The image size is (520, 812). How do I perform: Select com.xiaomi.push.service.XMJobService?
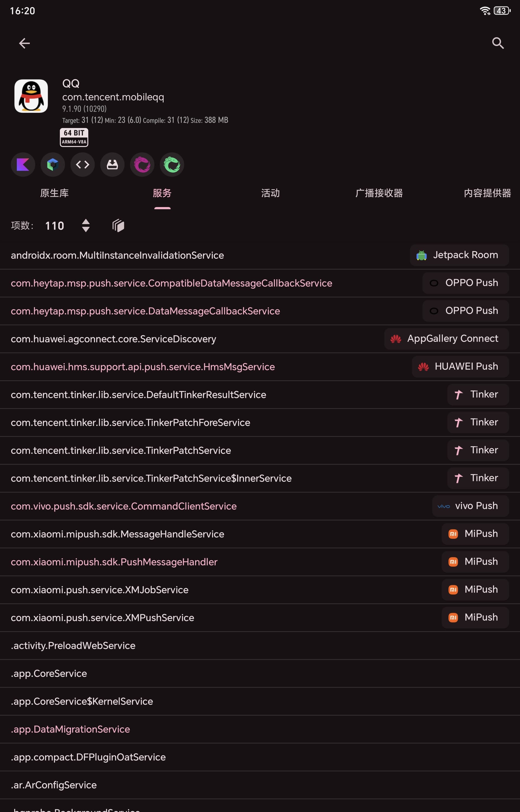260,590
